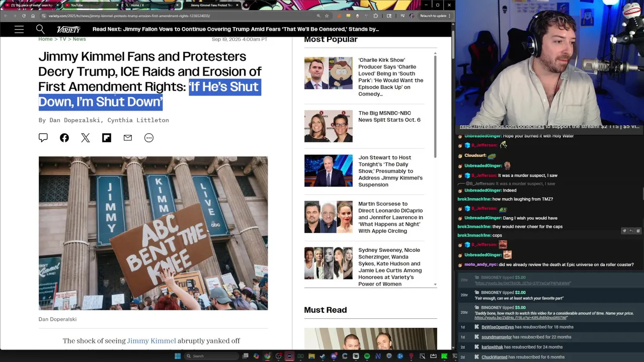Image resolution: width=644 pixels, height=362 pixels.
Task: Share the article on X
Action: point(86,138)
